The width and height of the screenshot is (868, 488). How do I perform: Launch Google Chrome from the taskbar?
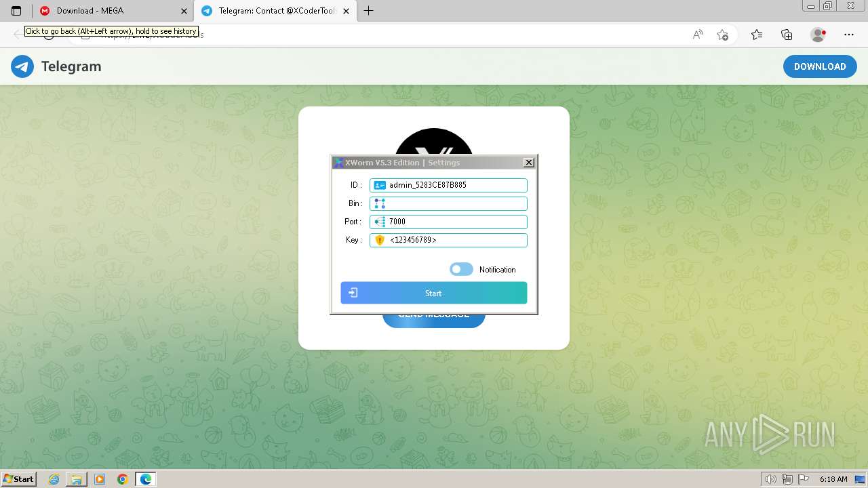pyautogui.click(x=123, y=479)
